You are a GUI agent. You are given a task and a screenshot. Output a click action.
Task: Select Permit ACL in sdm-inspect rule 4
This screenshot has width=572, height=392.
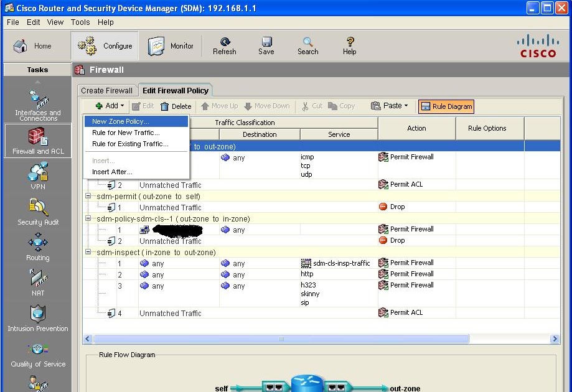click(401, 312)
